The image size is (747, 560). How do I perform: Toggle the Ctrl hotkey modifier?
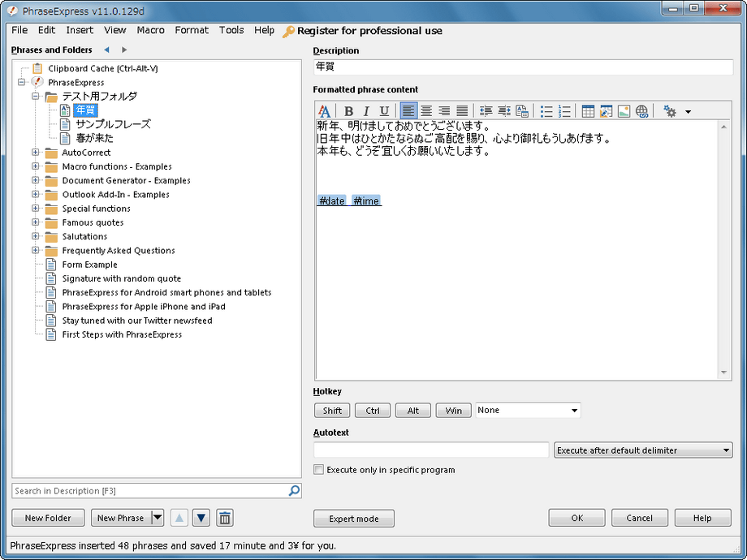tap(373, 411)
